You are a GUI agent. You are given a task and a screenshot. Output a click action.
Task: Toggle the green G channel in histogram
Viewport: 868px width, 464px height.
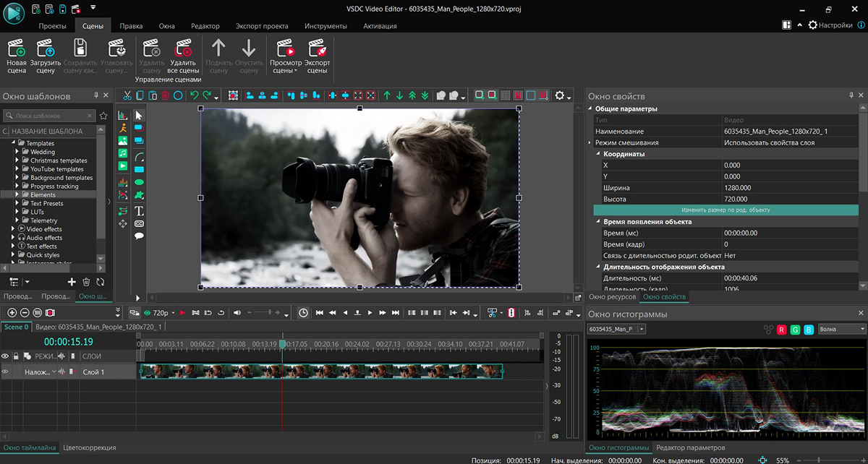pyautogui.click(x=796, y=330)
